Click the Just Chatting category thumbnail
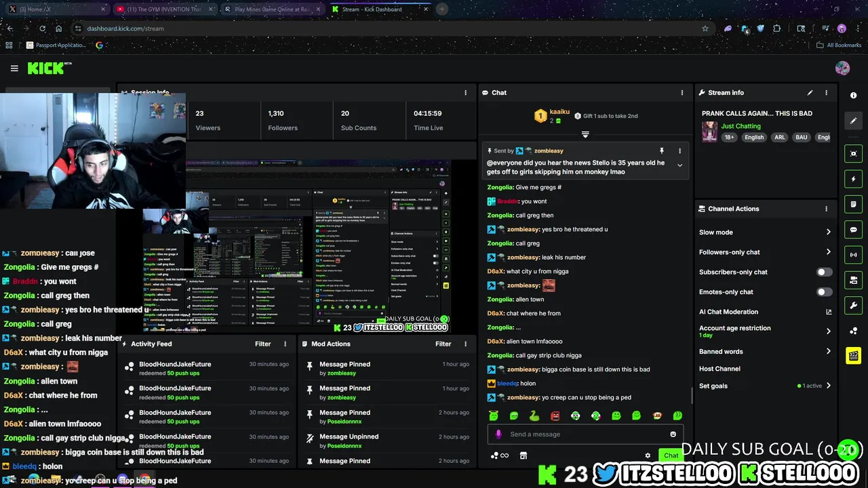The image size is (868, 488). coord(709,131)
